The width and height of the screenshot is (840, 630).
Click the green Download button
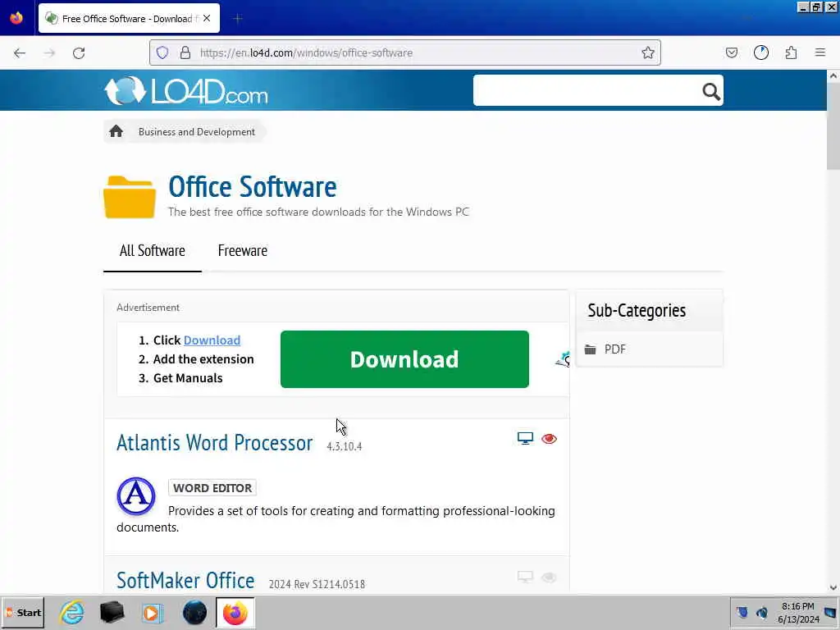(x=404, y=359)
